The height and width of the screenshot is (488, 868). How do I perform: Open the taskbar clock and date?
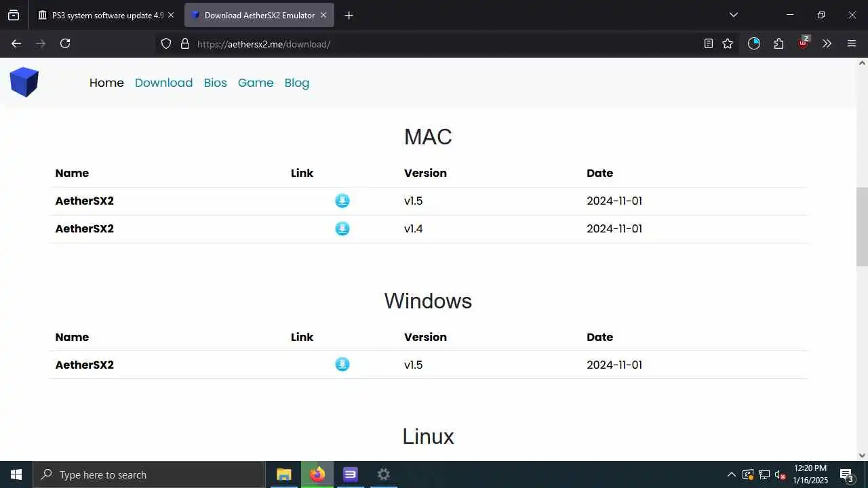click(x=810, y=474)
